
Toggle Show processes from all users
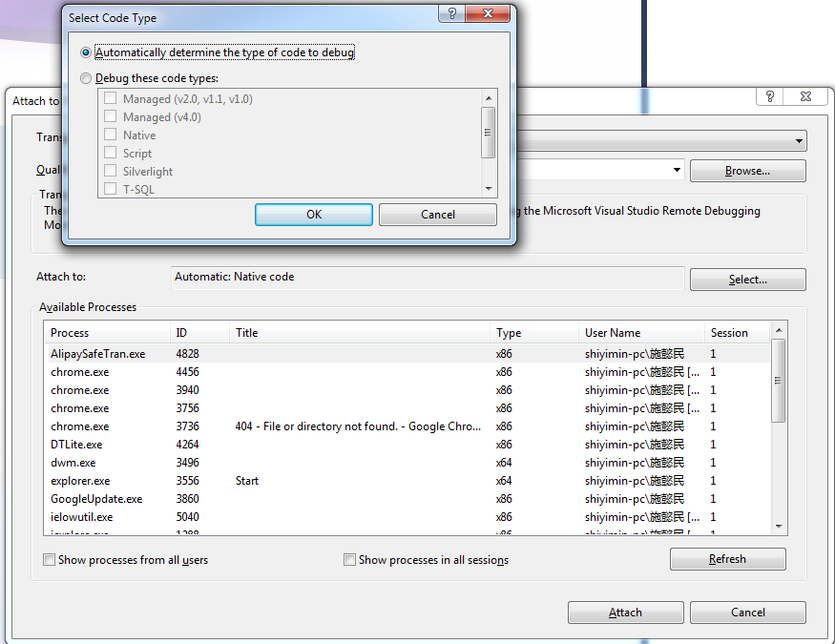coord(49,560)
